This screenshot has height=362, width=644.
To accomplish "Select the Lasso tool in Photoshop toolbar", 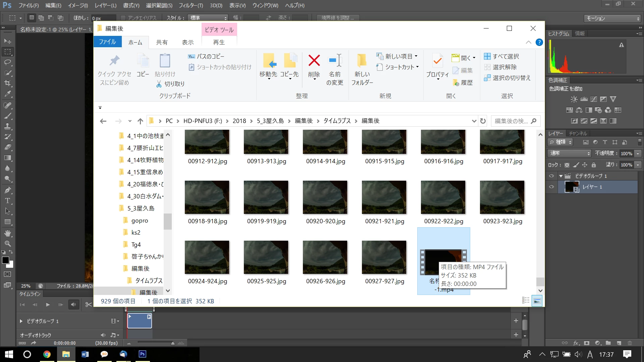I will coord(8,62).
